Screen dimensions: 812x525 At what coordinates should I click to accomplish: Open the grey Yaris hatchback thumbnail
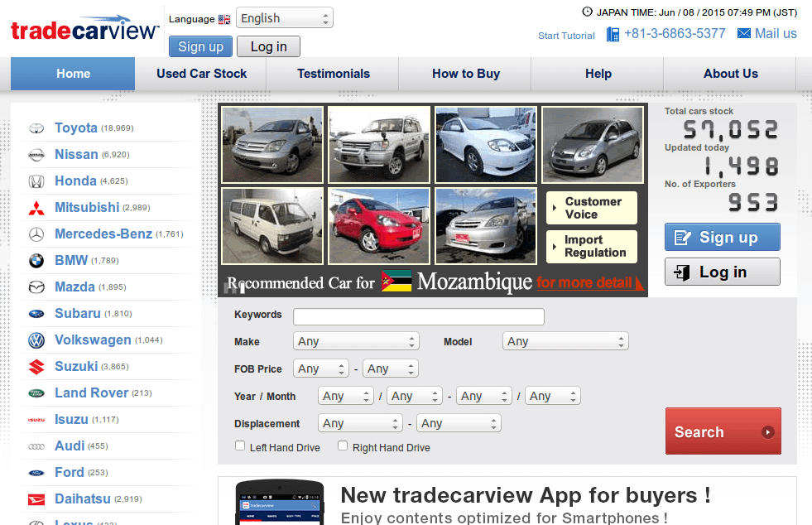(x=593, y=145)
